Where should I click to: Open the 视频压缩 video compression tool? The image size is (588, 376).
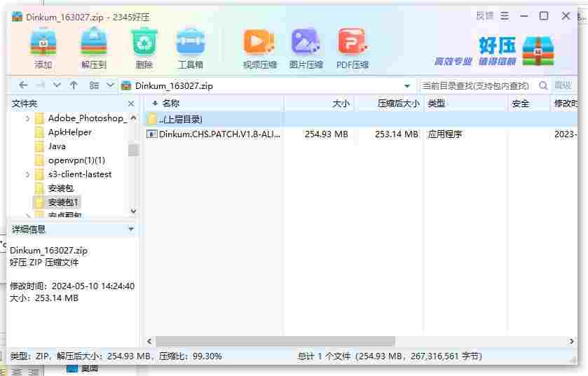tap(259, 48)
